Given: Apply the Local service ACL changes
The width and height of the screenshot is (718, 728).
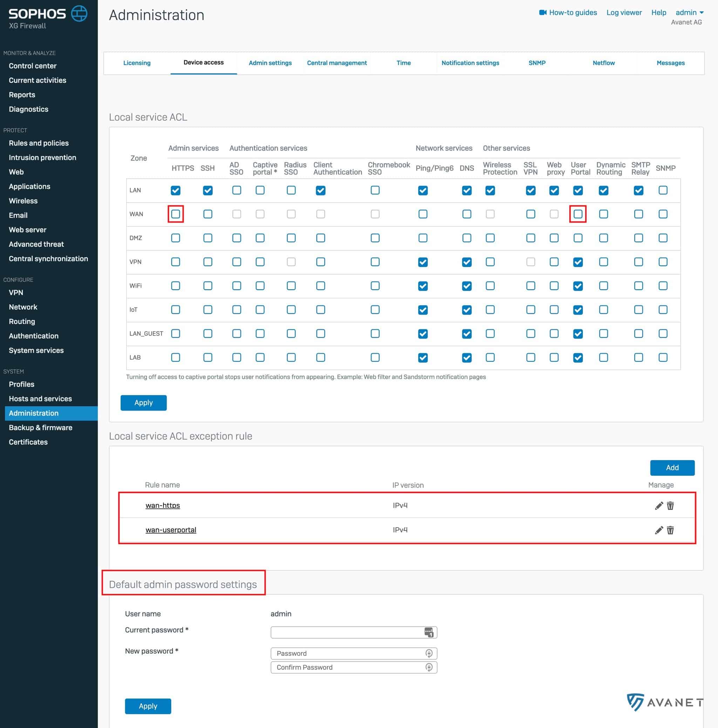Looking at the screenshot, I should click(x=143, y=402).
